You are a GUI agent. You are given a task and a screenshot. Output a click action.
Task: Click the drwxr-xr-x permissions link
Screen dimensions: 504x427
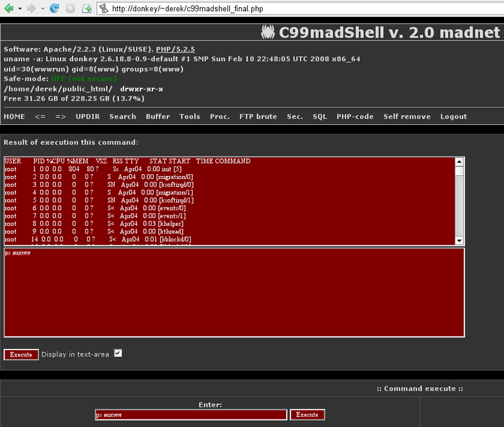(141, 89)
